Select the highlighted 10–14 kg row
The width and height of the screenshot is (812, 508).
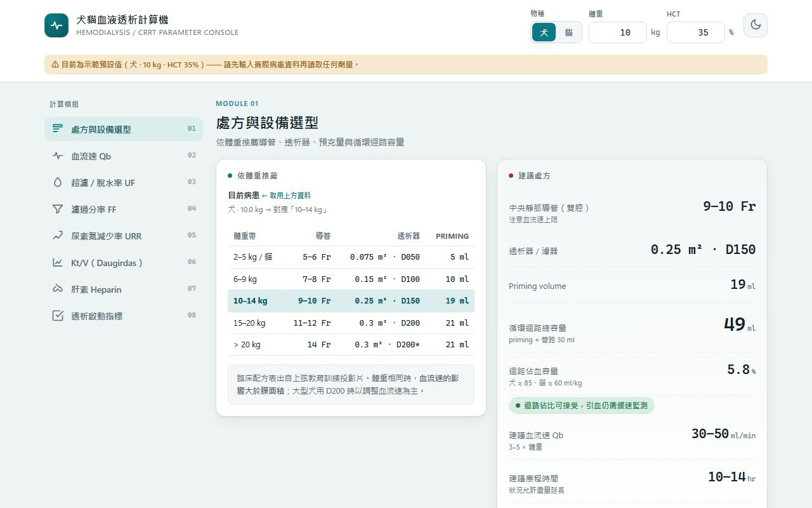pyautogui.click(x=351, y=301)
